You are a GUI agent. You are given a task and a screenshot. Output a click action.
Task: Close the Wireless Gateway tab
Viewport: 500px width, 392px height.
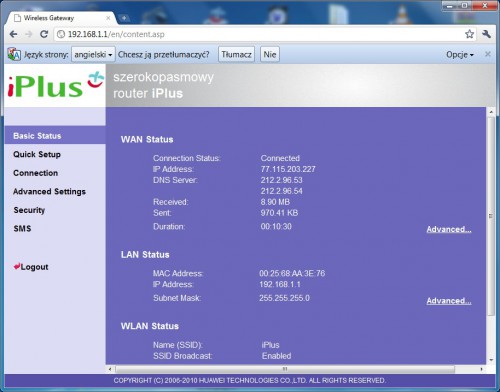pos(108,18)
